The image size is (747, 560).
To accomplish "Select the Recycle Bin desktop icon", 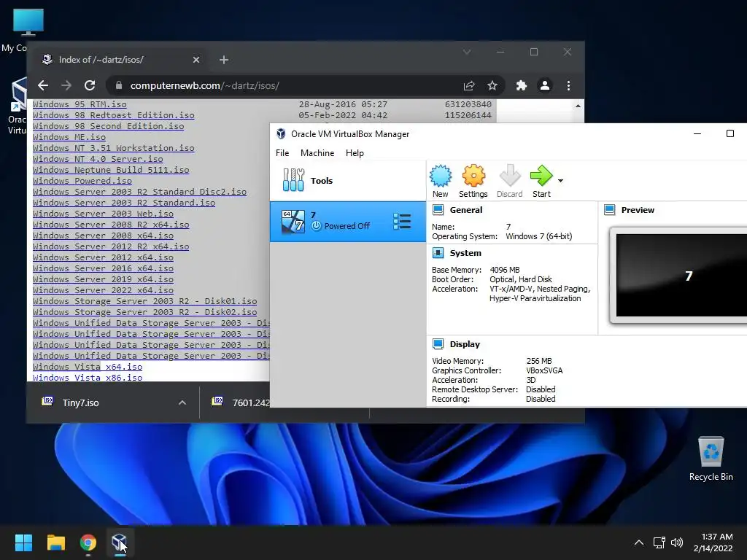I will tap(711, 459).
